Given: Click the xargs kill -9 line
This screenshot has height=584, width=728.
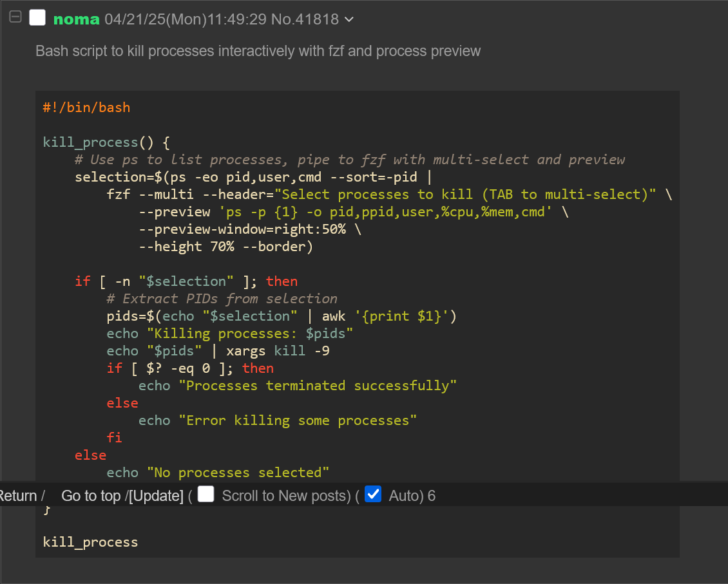Looking at the screenshot, I should (218, 351).
